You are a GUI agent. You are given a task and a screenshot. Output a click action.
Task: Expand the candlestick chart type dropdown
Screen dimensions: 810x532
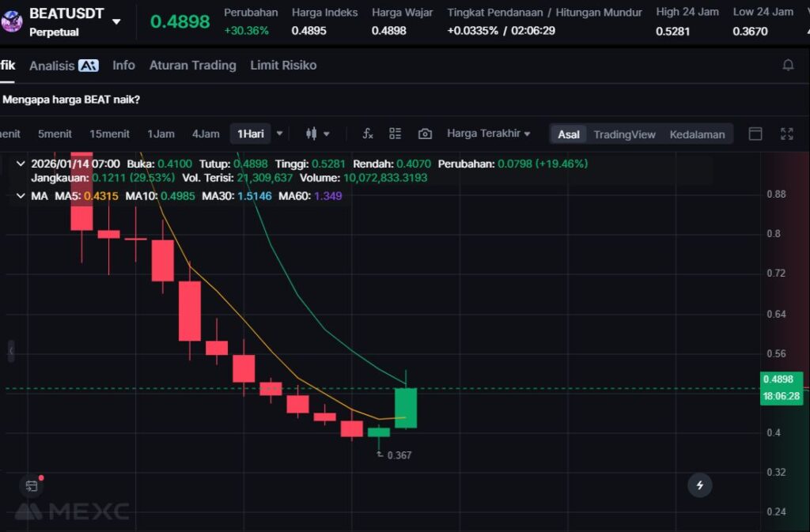pyautogui.click(x=318, y=134)
